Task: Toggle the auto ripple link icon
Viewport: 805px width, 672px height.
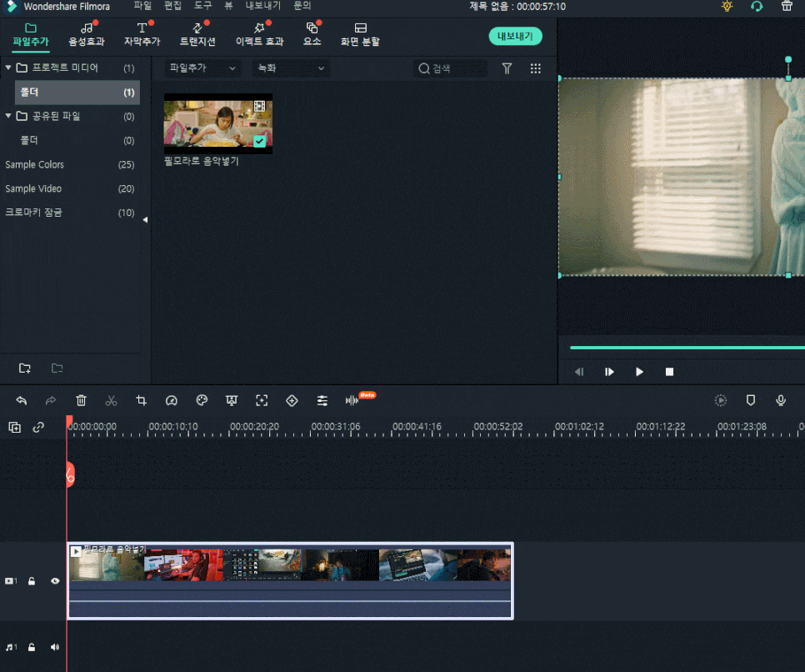Action: [38, 428]
